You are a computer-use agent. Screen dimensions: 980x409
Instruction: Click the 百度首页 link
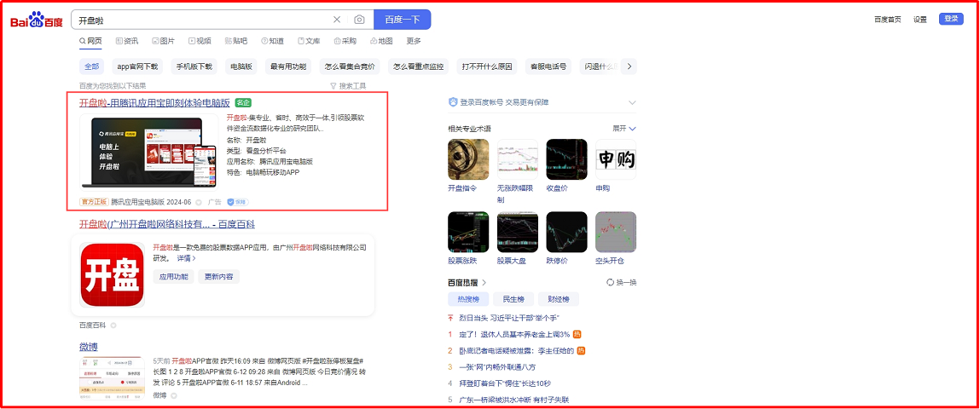pyautogui.click(x=888, y=19)
